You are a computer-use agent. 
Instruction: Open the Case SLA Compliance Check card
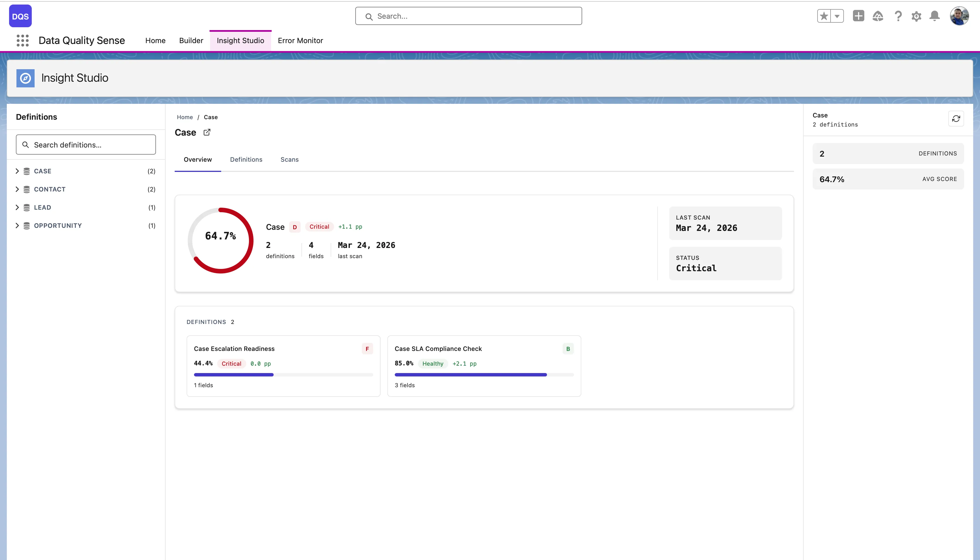[483, 365]
